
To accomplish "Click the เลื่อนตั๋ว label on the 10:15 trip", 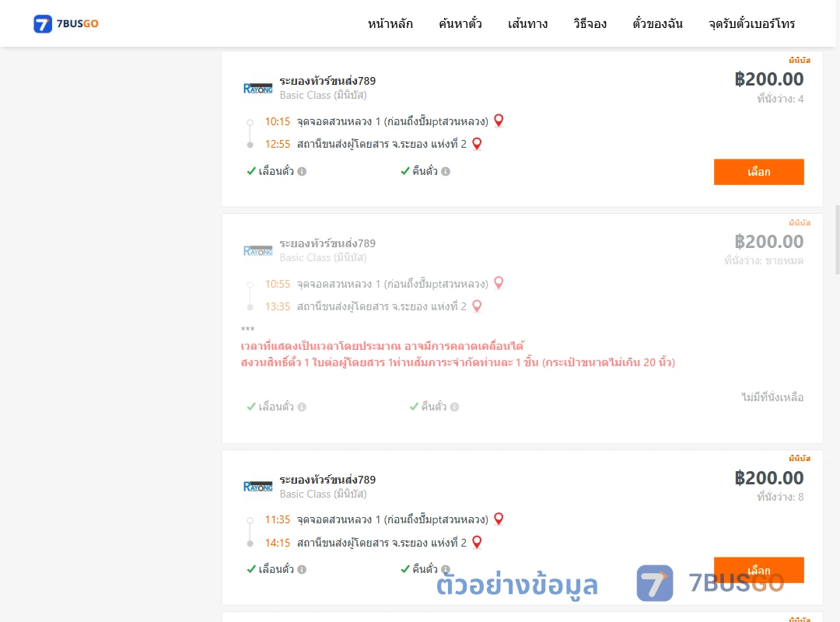I will tap(276, 171).
